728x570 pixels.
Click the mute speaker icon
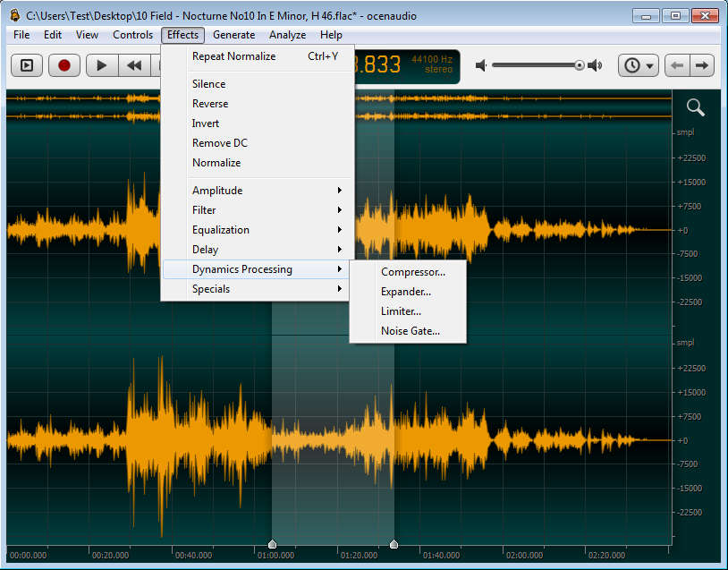coord(481,65)
